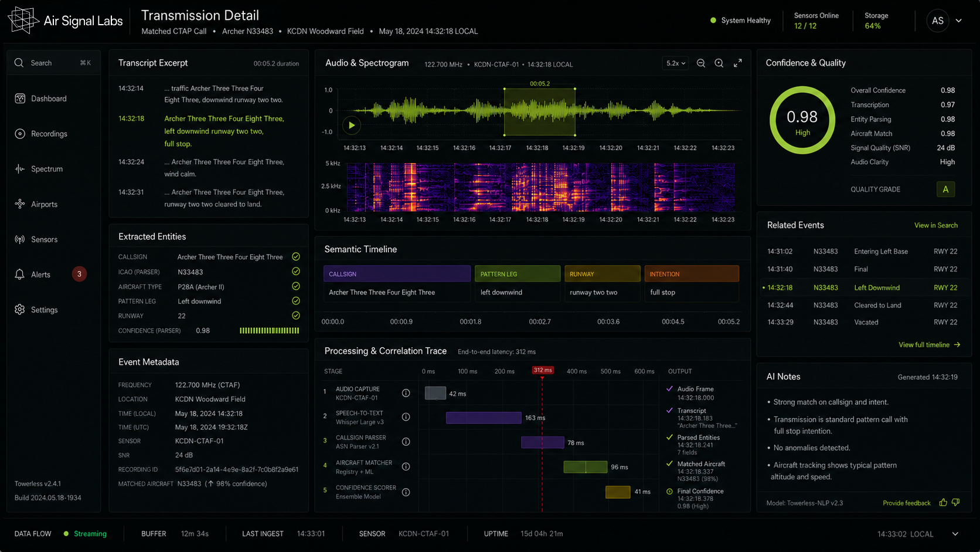Expand audio panel to fullscreen
The width and height of the screenshot is (980, 552).
(738, 63)
